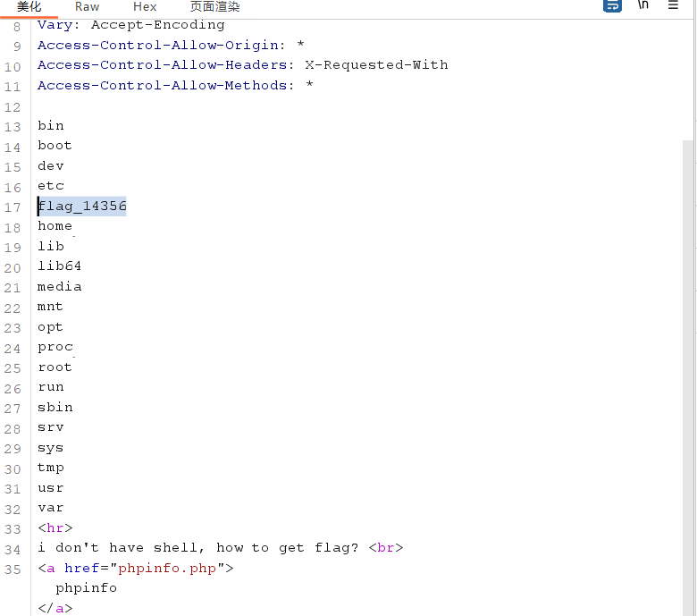The height and width of the screenshot is (616, 697).
Task: Click the Vary: Accept-Encoding header line
Action: coord(130,25)
